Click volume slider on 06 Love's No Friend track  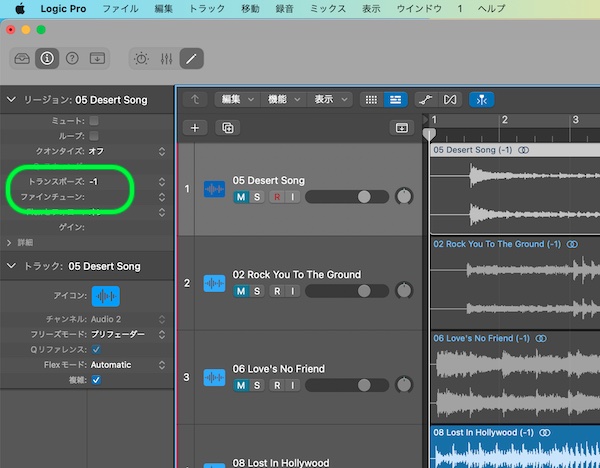click(347, 385)
